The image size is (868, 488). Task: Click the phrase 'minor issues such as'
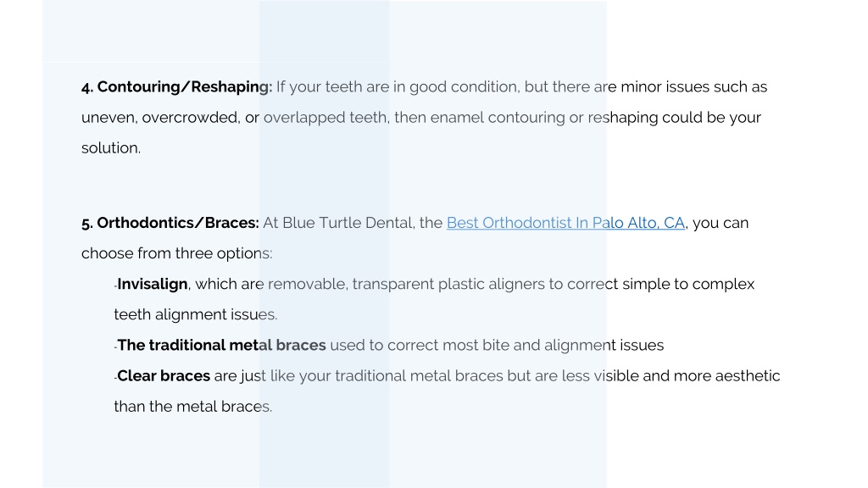[x=694, y=87]
